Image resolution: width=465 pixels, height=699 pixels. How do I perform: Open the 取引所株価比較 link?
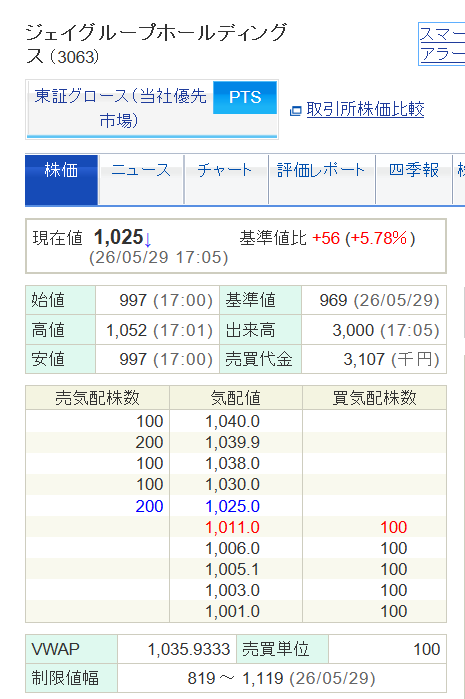coord(365,109)
